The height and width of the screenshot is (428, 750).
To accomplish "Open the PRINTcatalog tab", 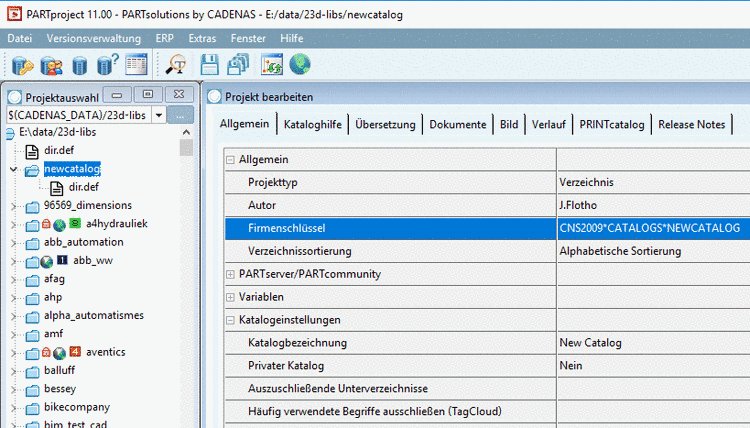I will pos(612,125).
